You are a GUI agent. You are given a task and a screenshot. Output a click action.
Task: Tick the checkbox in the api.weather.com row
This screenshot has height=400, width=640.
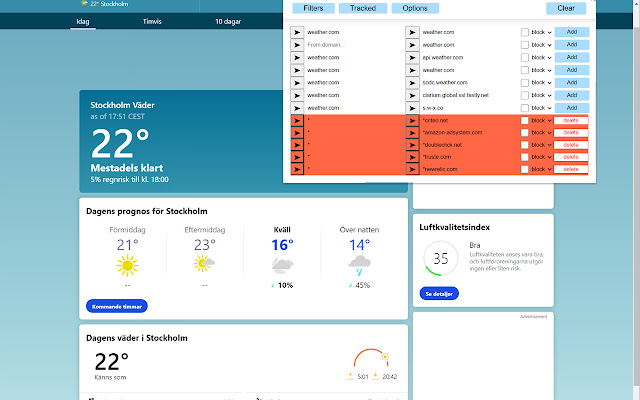(525, 57)
